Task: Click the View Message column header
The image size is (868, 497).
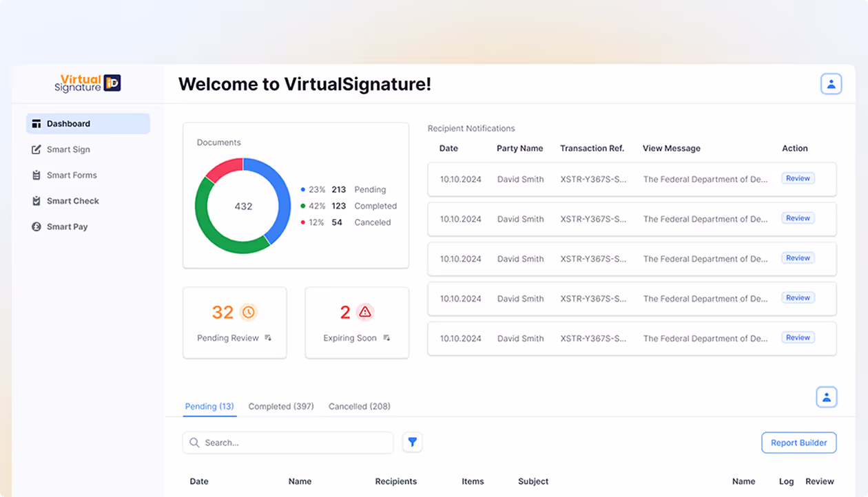Action: point(672,148)
